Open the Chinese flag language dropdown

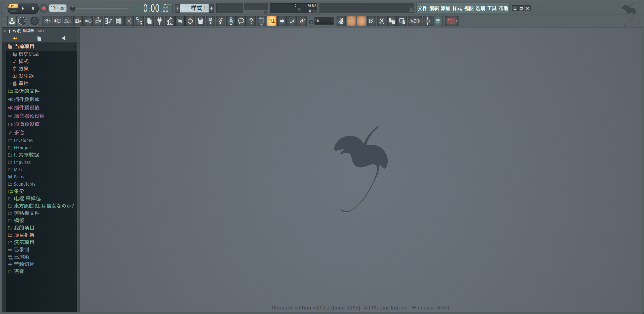tap(452, 21)
